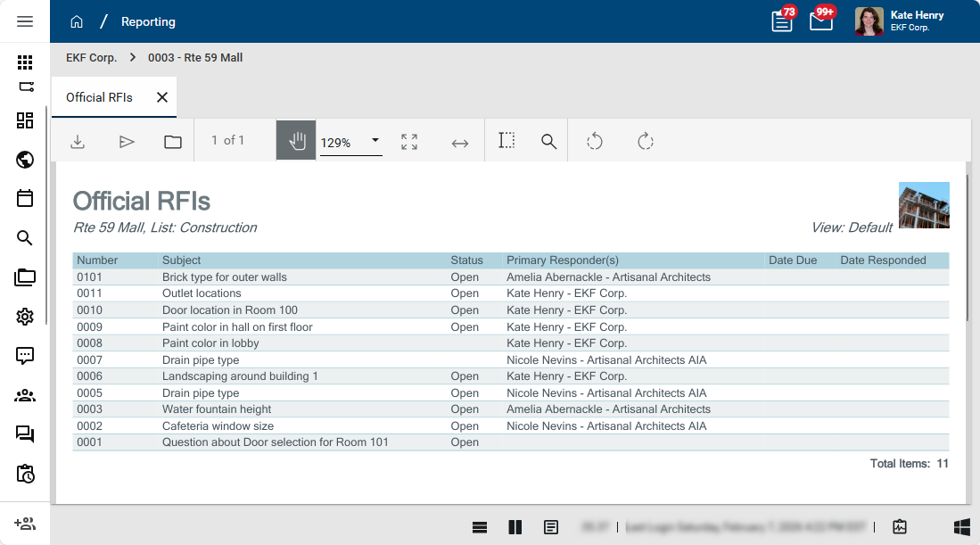Viewport: 980px width, 545px height.
Task: Close the Official RFIs tab
Action: point(162,97)
